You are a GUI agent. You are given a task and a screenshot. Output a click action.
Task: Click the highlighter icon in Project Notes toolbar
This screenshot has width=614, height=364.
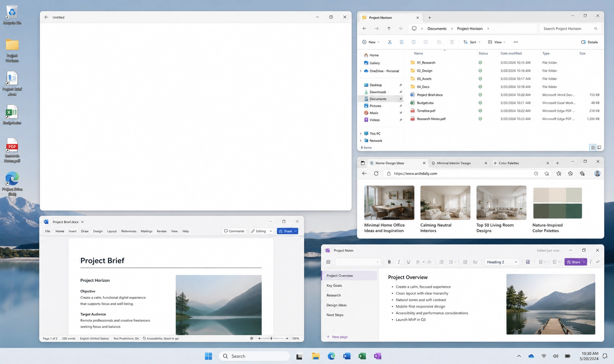click(x=418, y=262)
